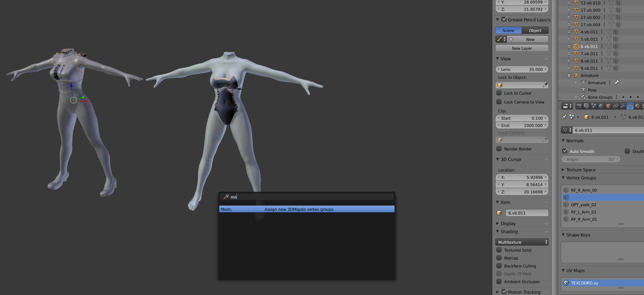Click the 3D Cursor X location field
This screenshot has width=644, height=295.
click(522, 177)
